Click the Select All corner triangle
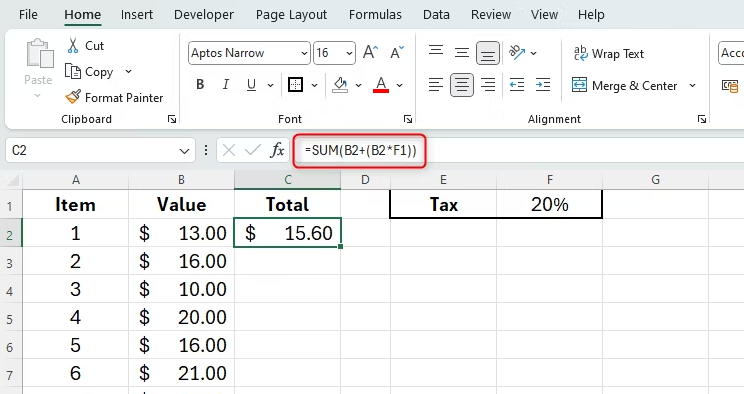The width and height of the screenshot is (744, 394). (11, 180)
